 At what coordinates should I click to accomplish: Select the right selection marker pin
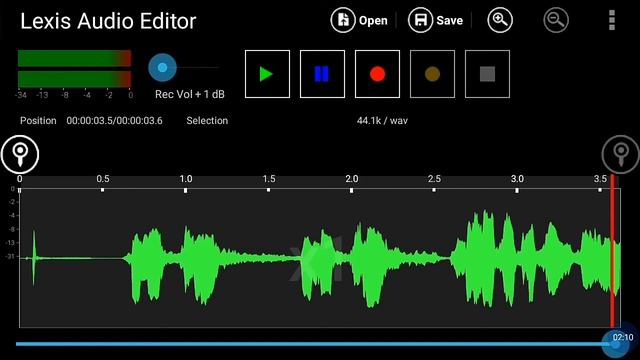(x=620, y=154)
